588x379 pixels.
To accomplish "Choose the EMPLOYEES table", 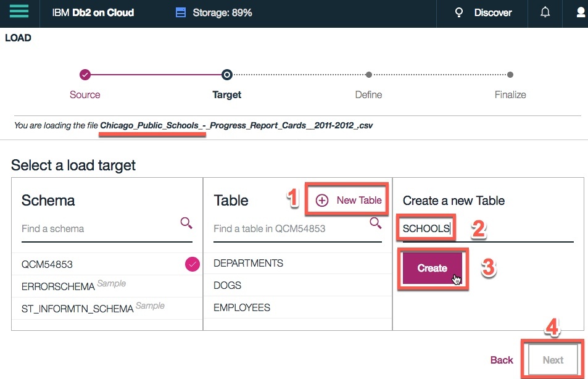I will pos(242,307).
